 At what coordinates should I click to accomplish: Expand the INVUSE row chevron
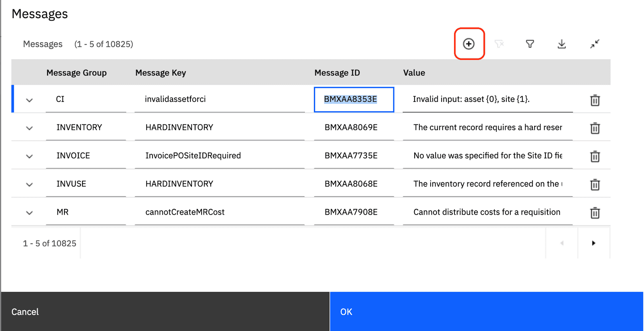point(29,184)
